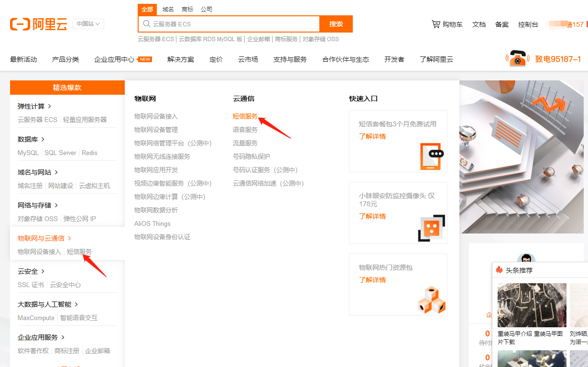The height and width of the screenshot is (367, 588).
Task: Expand the 网络与存储 category
Action: [38, 205]
